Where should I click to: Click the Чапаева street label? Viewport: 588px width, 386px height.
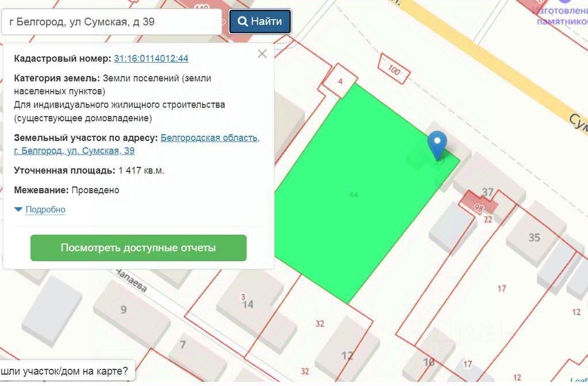pos(131,281)
